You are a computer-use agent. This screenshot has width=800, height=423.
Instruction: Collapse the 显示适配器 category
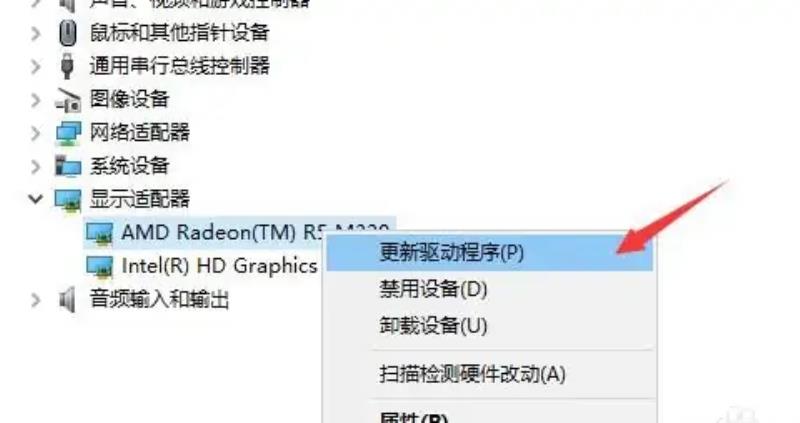(35, 199)
